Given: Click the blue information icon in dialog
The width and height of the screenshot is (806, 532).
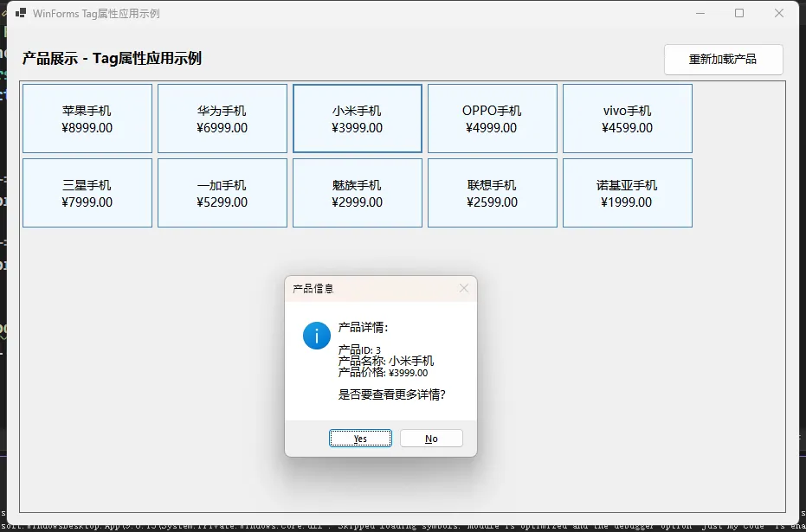Looking at the screenshot, I should coord(317,336).
